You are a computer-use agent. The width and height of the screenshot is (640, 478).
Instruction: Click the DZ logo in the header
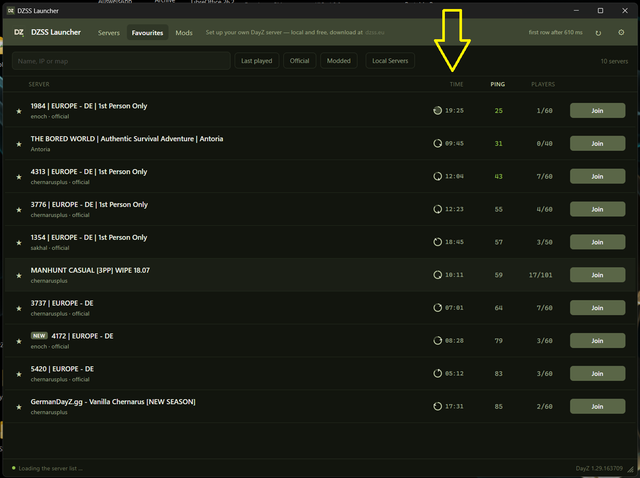19,32
